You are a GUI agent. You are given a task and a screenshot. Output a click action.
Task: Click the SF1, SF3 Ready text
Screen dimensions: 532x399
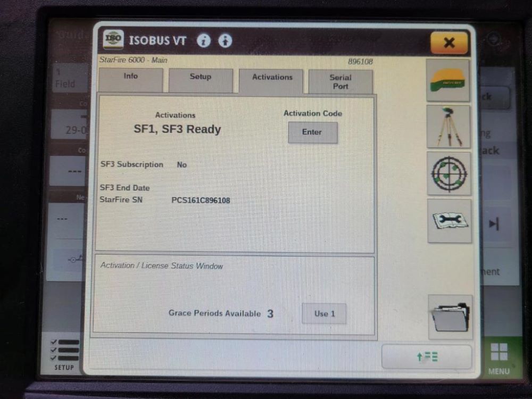click(x=177, y=129)
